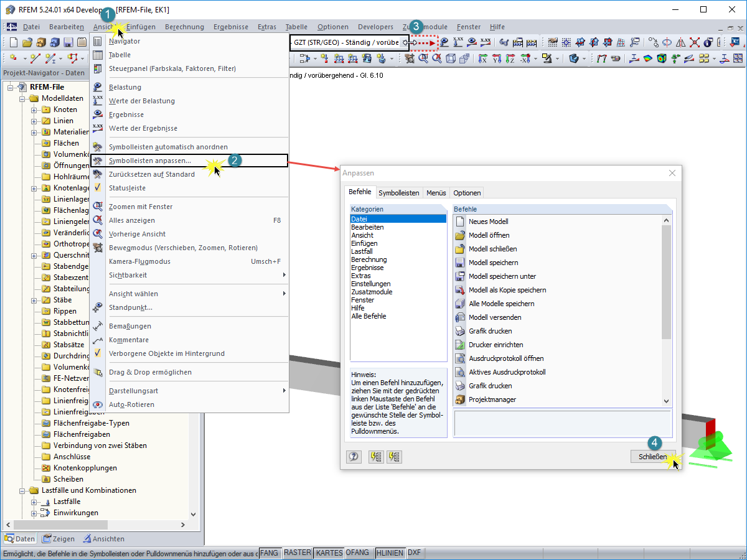This screenshot has width=747, height=560.
Task: Open the Zeigen navigator tab
Action: coord(58,539)
